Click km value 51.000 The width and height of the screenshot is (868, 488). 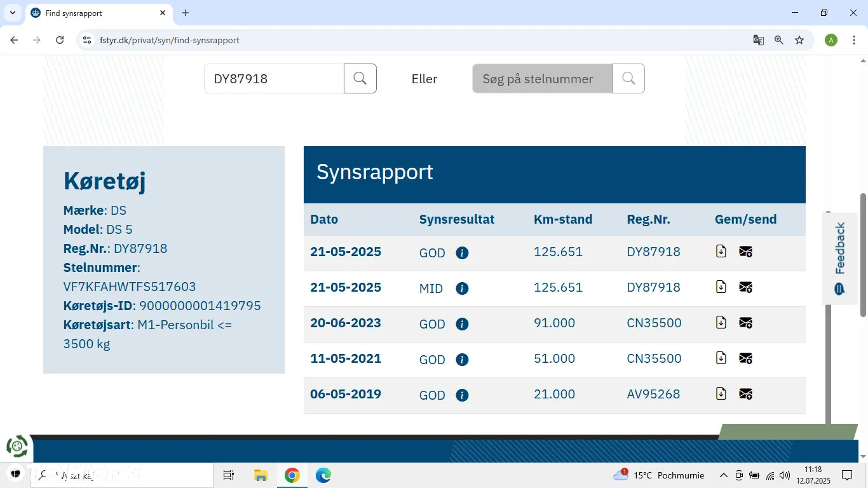pos(555,358)
